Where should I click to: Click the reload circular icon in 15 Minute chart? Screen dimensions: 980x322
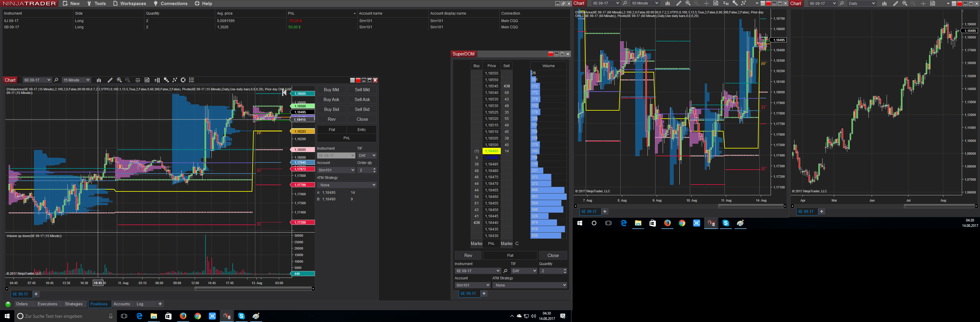(x=183, y=80)
